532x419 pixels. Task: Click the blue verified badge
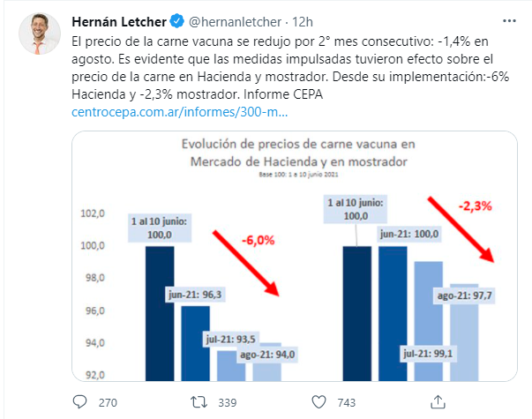[176, 21]
